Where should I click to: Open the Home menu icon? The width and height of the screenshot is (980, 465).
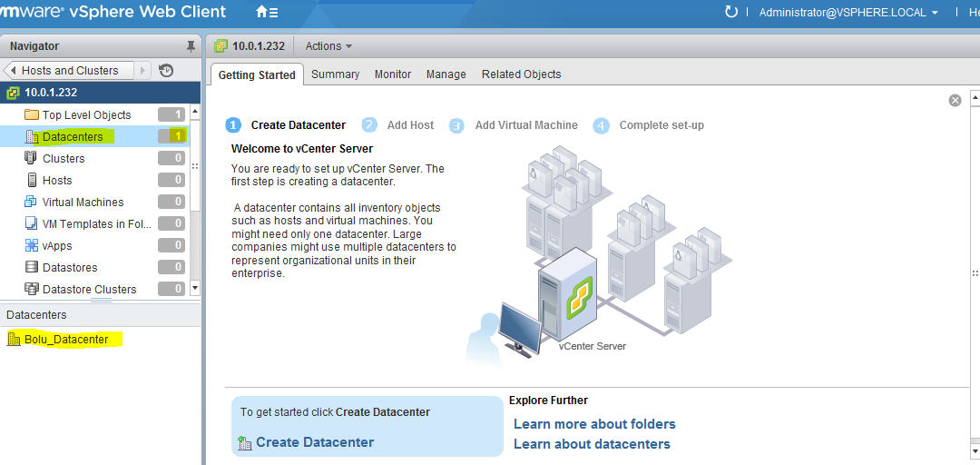(268, 12)
